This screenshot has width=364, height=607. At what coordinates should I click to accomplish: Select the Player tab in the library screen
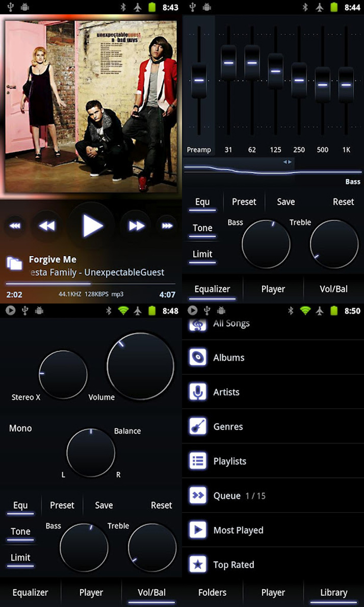pyautogui.click(x=273, y=593)
